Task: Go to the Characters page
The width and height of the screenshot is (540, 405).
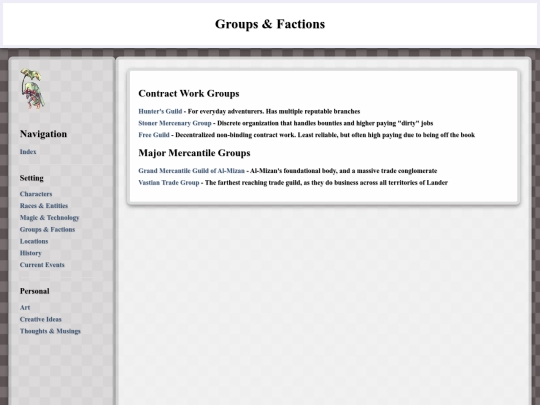Action: (36, 194)
